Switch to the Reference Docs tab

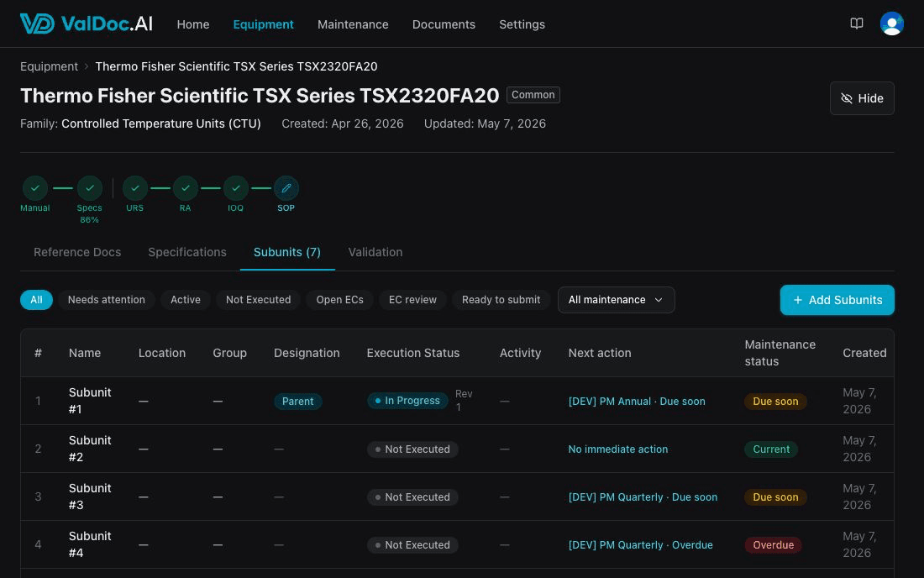click(x=77, y=252)
